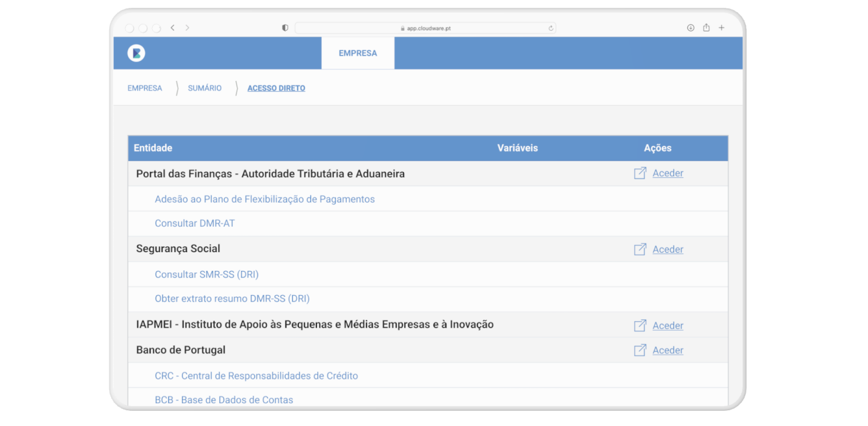Go back with the browser back arrow
This screenshot has width=868, height=426.
(173, 28)
